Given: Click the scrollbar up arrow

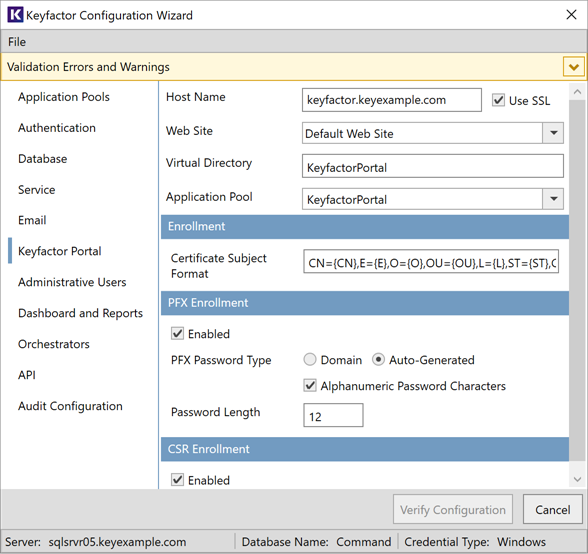Looking at the screenshot, I should (x=578, y=92).
